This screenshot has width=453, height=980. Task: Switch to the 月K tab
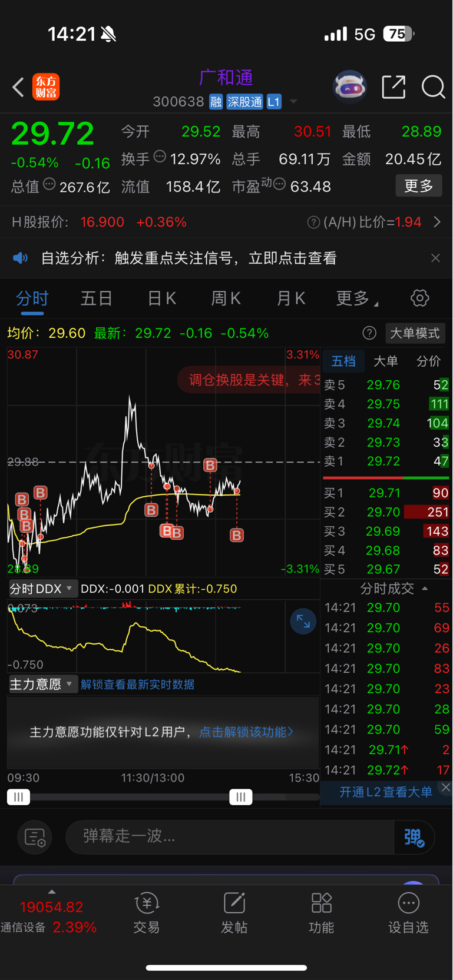291,298
